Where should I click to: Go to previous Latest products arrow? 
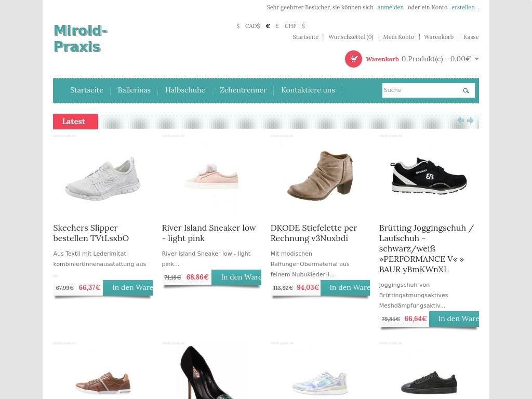tap(460, 121)
